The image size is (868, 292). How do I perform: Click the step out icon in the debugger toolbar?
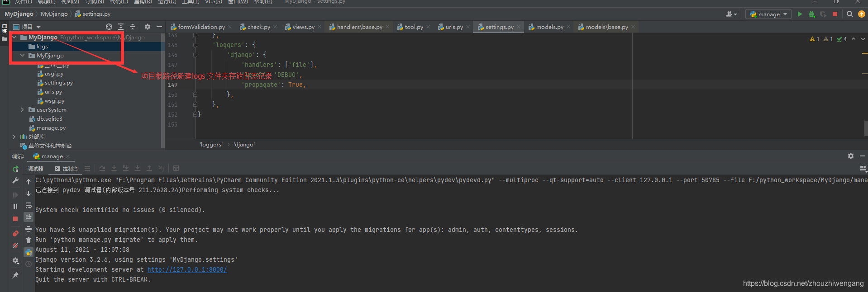pos(149,169)
